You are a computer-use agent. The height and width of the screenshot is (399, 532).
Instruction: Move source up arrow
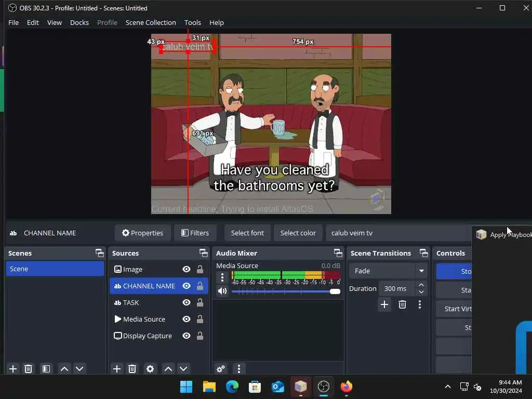[x=168, y=369]
